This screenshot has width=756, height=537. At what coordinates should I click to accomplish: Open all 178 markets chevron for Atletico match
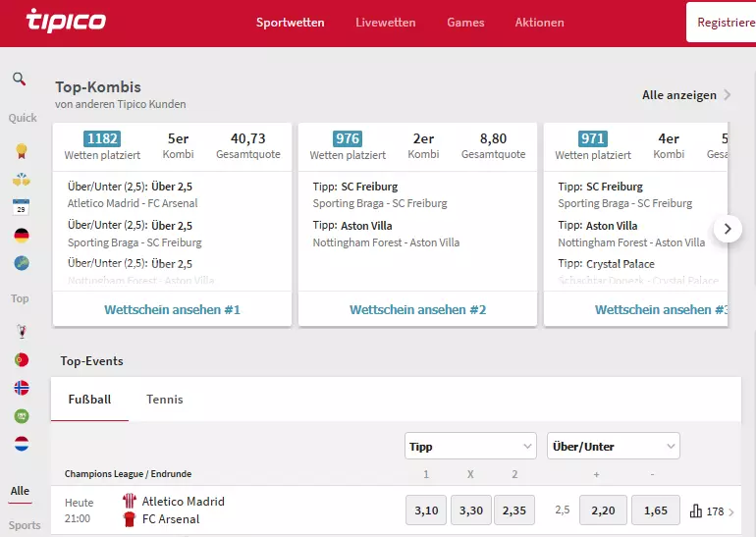tap(731, 511)
